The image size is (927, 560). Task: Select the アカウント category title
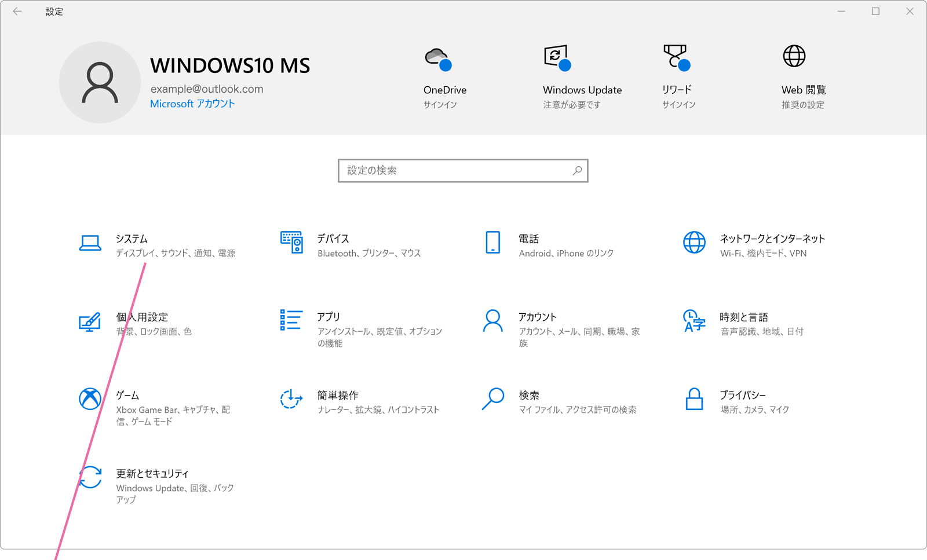538,317
